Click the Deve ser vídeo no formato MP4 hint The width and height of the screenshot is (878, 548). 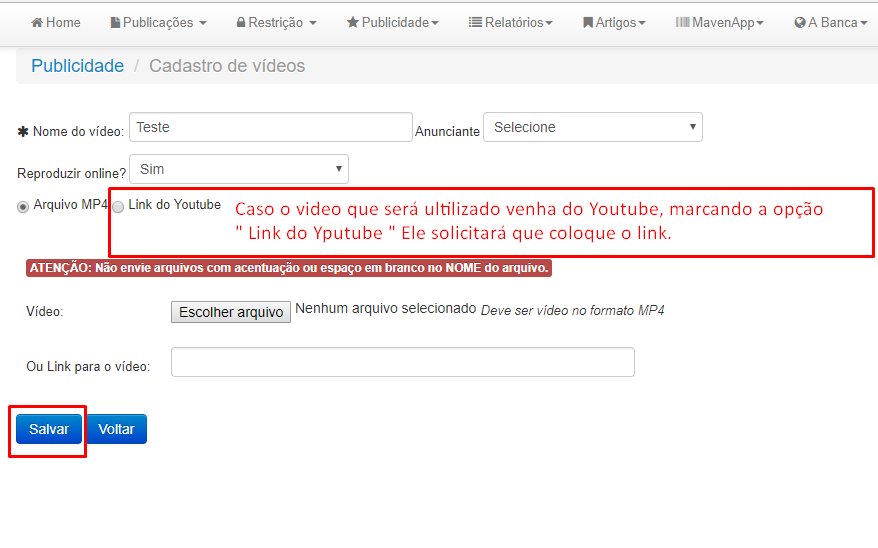[x=572, y=311]
